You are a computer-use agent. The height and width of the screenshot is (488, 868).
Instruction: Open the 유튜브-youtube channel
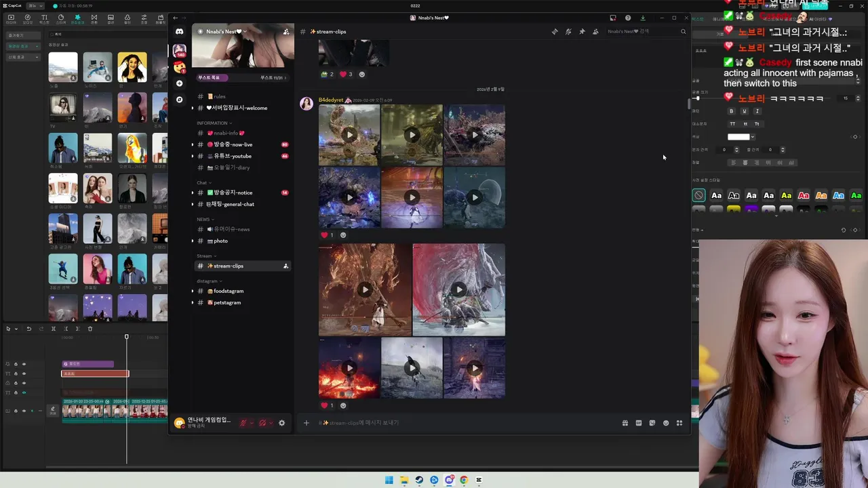[243, 156]
